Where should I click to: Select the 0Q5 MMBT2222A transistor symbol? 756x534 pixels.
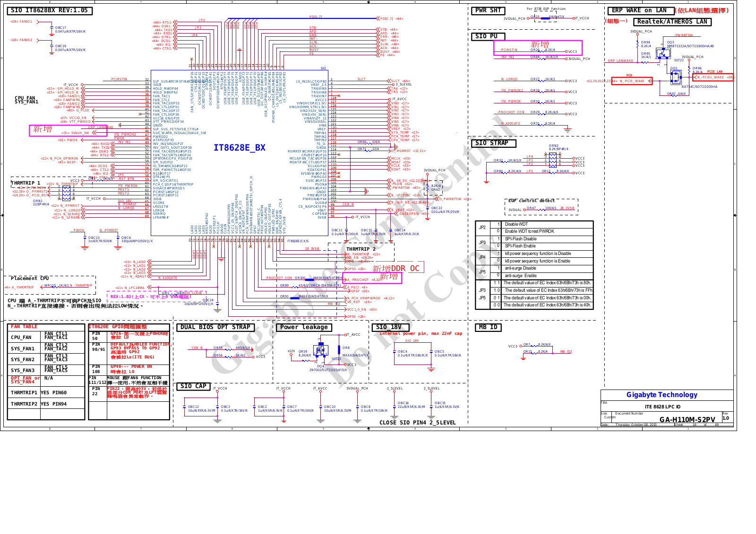tap(664, 52)
